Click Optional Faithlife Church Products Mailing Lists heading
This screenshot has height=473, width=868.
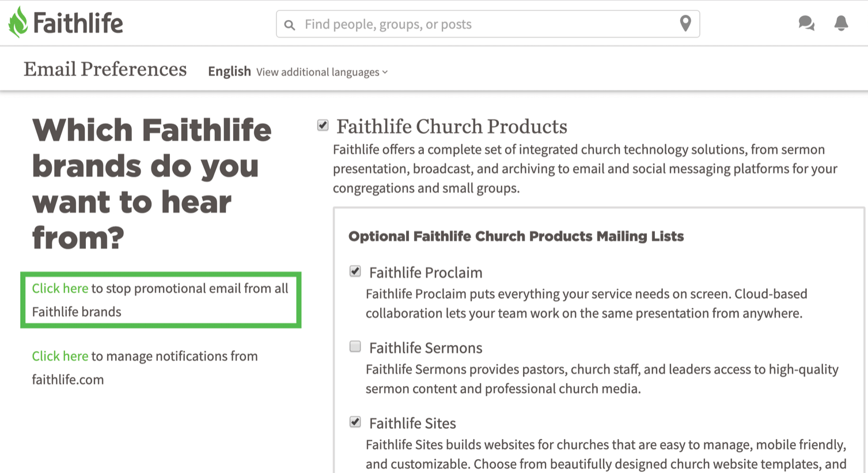coord(516,236)
